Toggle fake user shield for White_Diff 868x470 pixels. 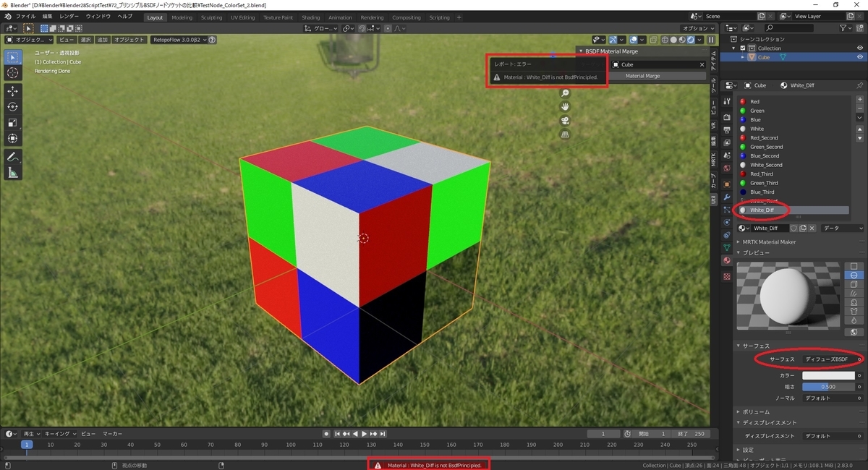[x=793, y=228]
